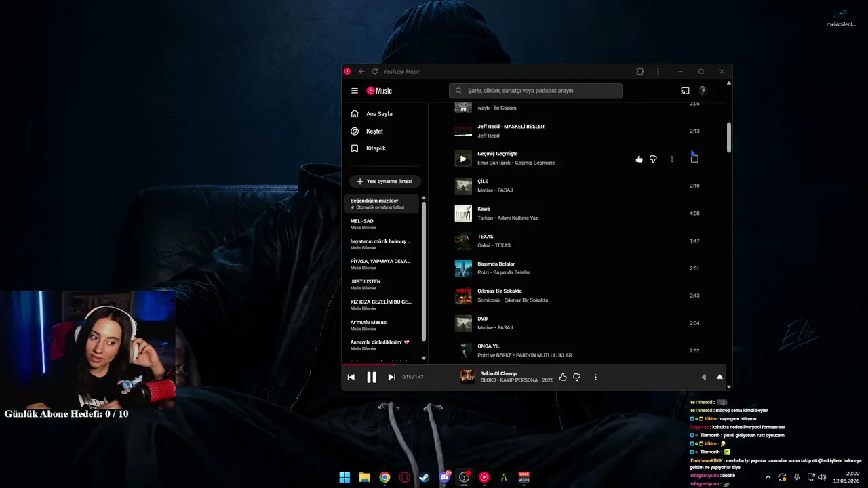This screenshot has width=868, height=488.
Task: Focus the song search field
Action: tap(535, 91)
